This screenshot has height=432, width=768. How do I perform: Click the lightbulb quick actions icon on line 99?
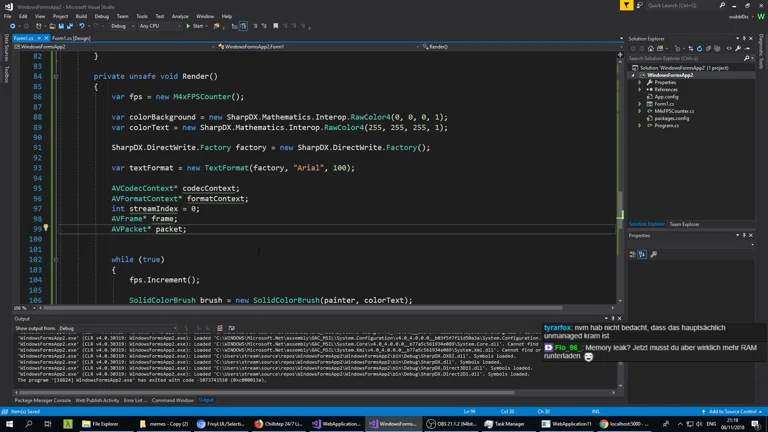click(x=46, y=228)
